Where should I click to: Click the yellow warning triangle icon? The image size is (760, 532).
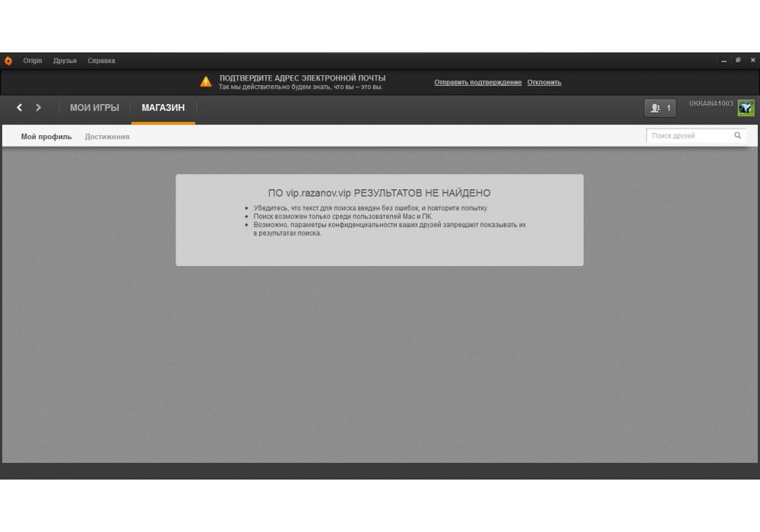click(x=206, y=81)
